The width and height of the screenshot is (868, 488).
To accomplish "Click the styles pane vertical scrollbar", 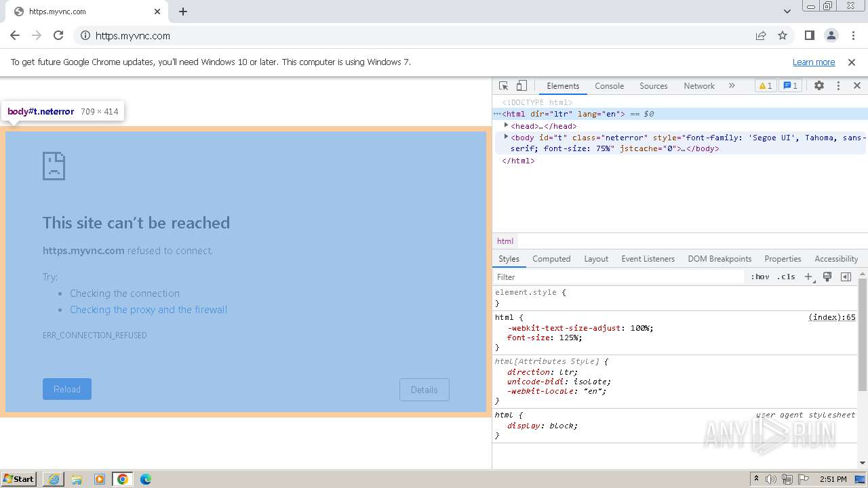I will point(863,333).
